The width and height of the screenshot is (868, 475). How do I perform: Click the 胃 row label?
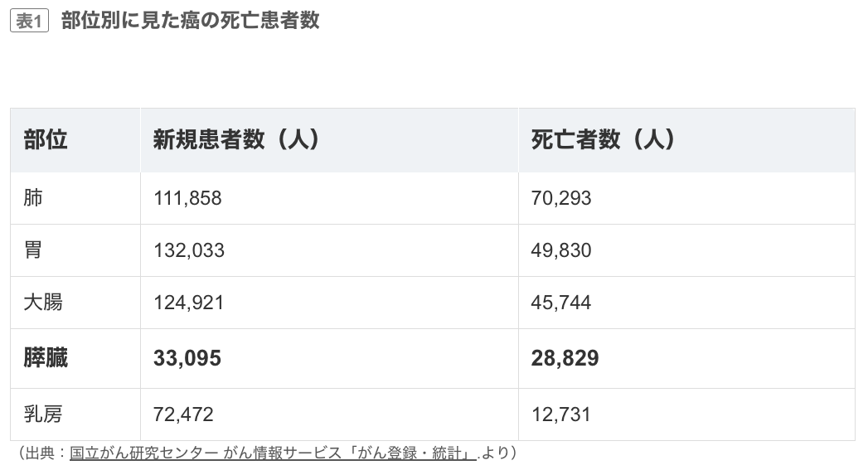33,250
